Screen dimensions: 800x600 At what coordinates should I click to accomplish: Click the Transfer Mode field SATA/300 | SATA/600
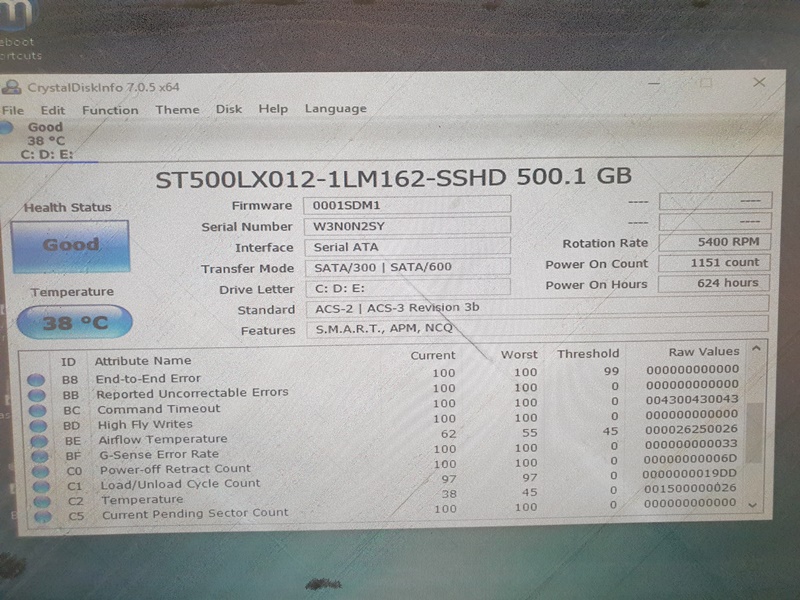coord(408,267)
